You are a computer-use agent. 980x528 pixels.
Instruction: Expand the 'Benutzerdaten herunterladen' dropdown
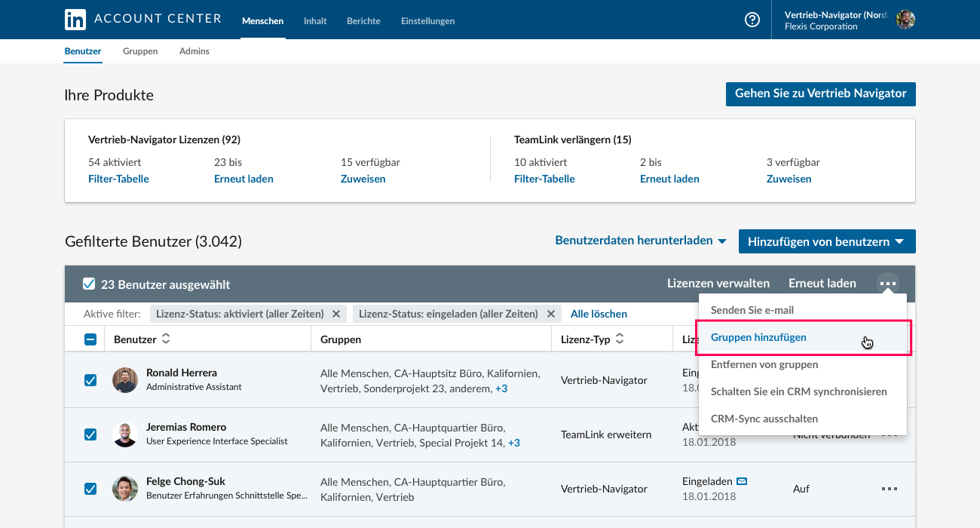[x=641, y=241]
